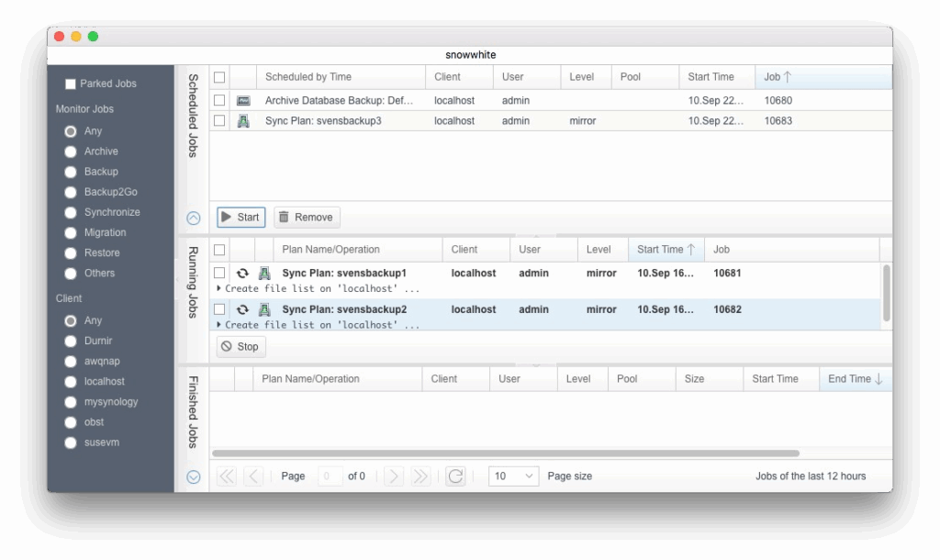Collapse the Scheduled Jobs panel

pyautogui.click(x=193, y=218)
